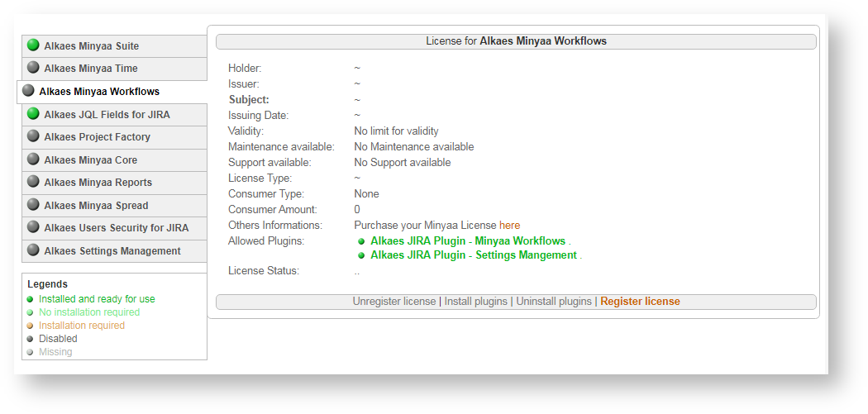Click the 'License Status:' label
The width and height of the screenshot is (868, 414).
click(x=264, y=271)
